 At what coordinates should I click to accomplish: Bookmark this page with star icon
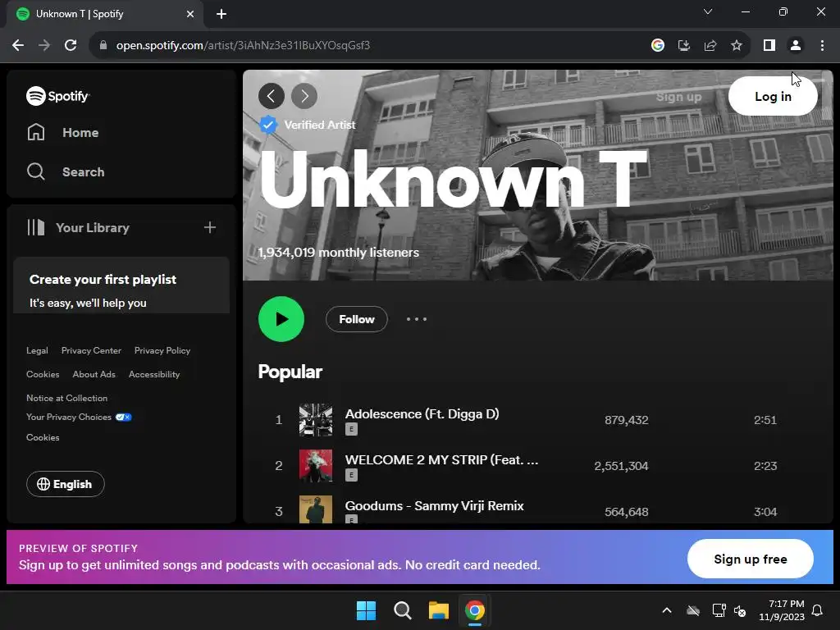click(x=737, y=46)
